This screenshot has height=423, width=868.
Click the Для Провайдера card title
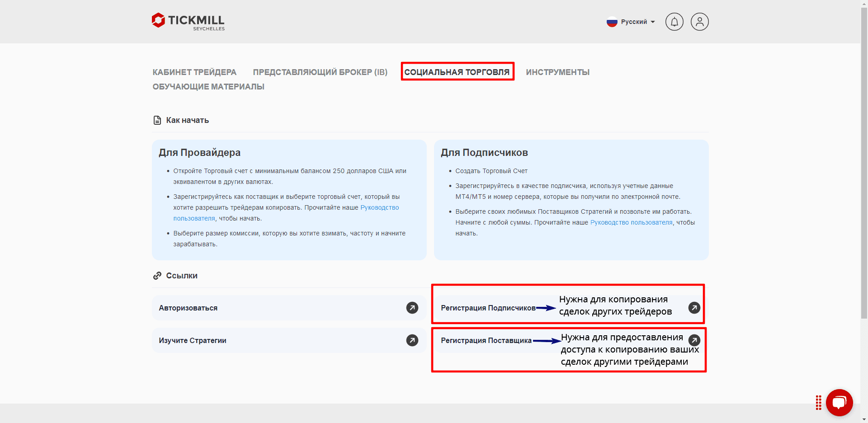tap(199, 153)
